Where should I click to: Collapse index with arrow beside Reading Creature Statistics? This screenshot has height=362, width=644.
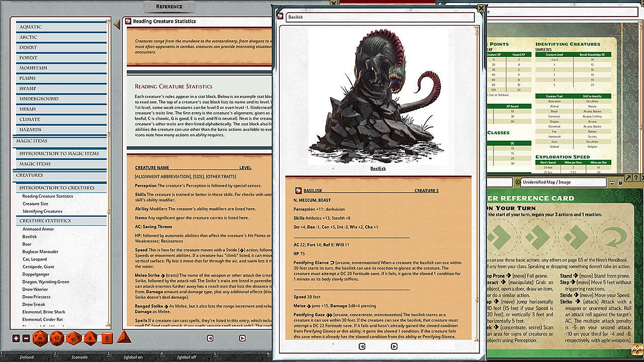tap(117, 24)
